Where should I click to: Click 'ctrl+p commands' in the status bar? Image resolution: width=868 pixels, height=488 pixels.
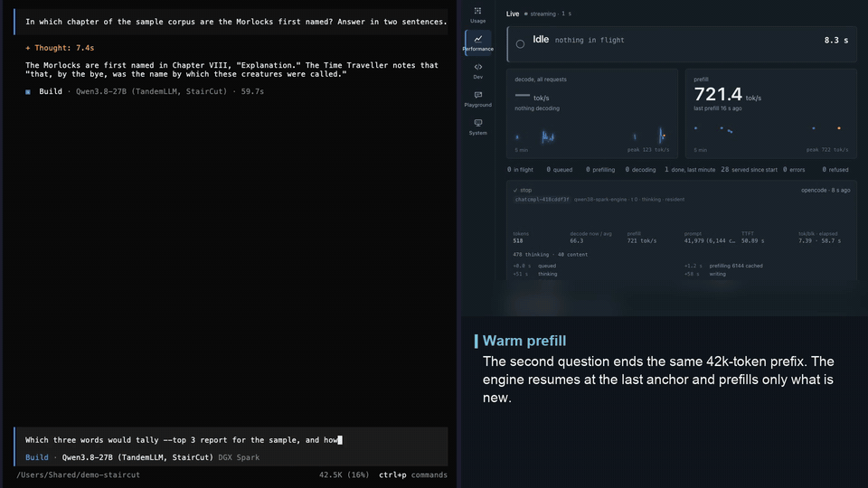[413, 474]
